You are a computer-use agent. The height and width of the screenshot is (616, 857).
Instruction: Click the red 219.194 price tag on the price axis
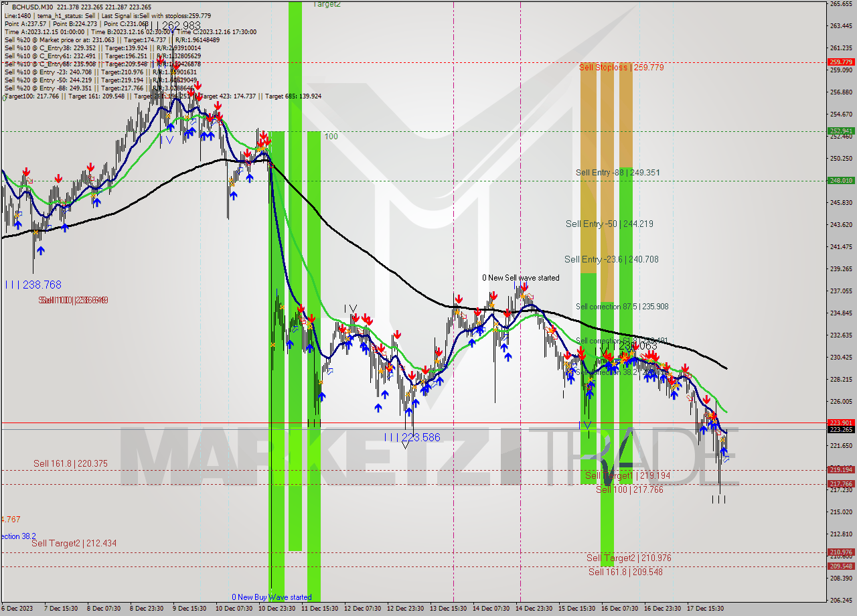point(841,470)
